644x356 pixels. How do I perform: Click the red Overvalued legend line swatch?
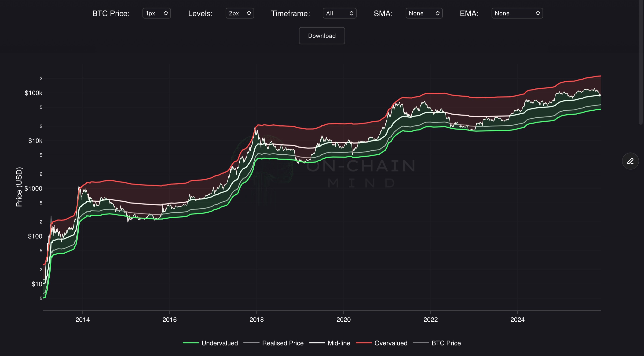[363, 343]
